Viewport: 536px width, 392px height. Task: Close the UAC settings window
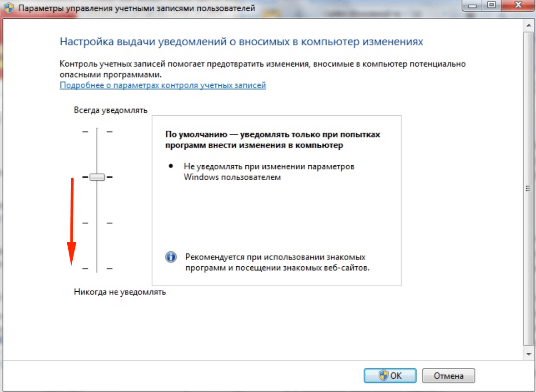point(519,5)
